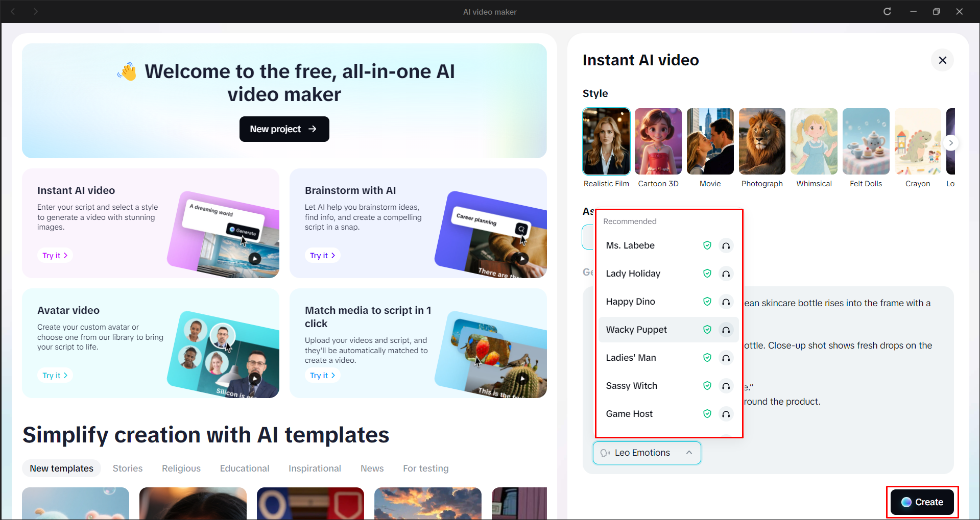Play the Match media to script preview clip

[522, 379]
